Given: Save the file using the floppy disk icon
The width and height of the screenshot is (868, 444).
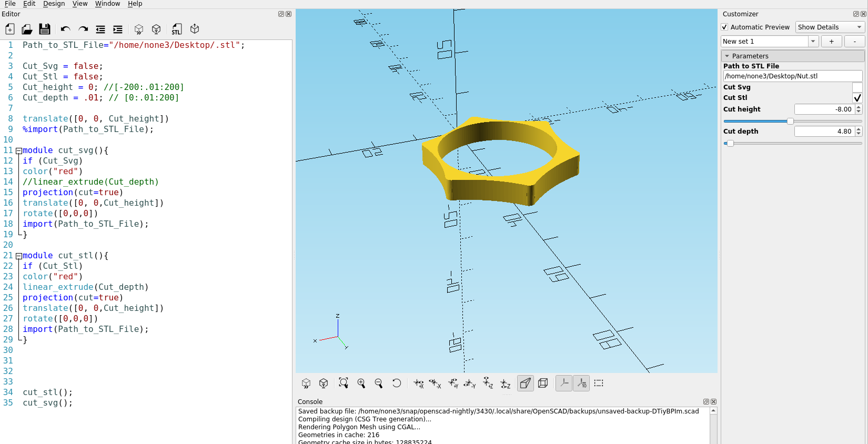Looking at the screenshot, I should (45, 29).
